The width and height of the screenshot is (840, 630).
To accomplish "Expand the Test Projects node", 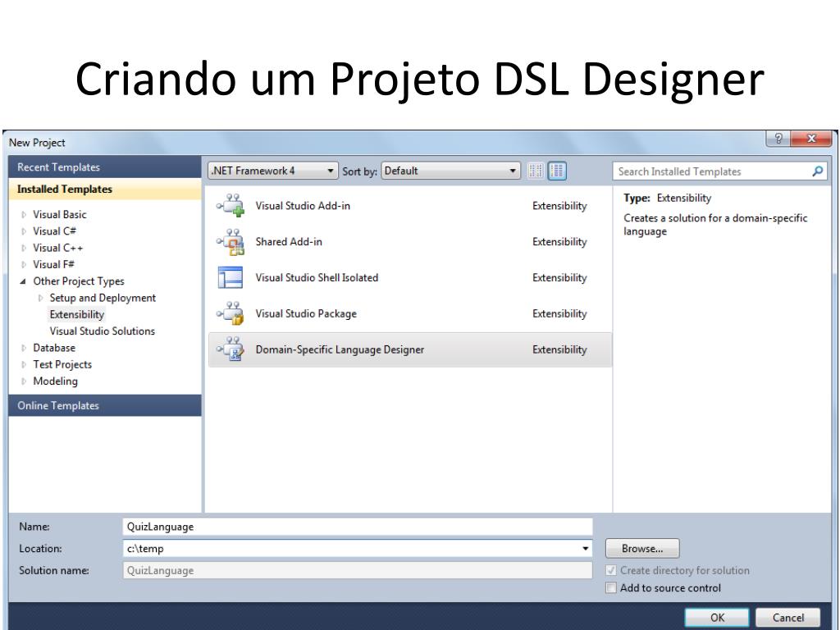I will 24,364.
